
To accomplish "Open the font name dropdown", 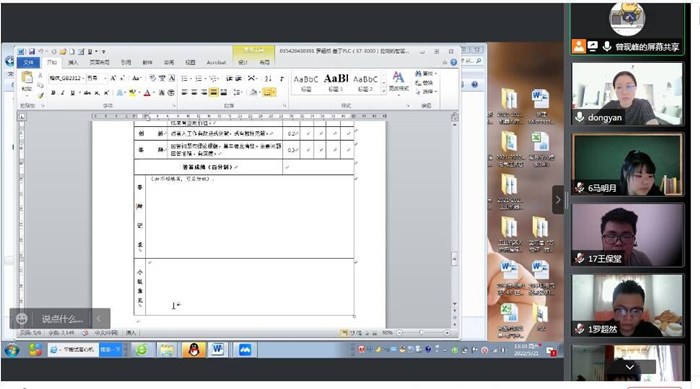I will 66,78.
